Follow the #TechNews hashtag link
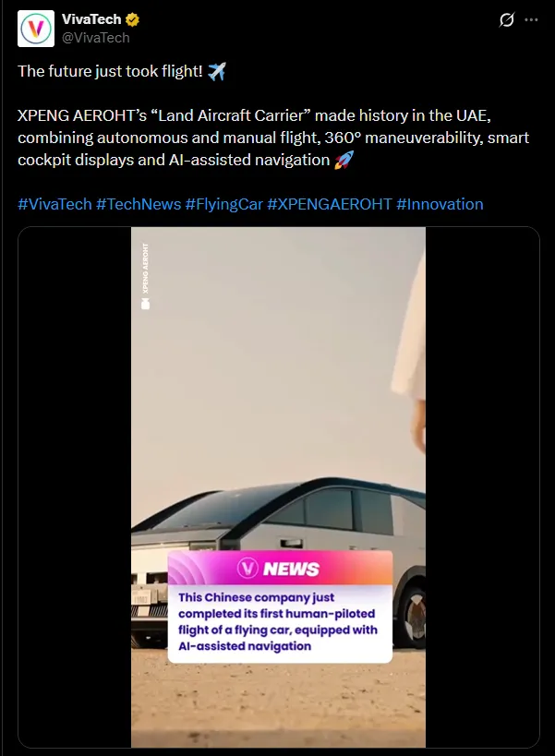Screen dimensions: 555x756 click(139, 204)
